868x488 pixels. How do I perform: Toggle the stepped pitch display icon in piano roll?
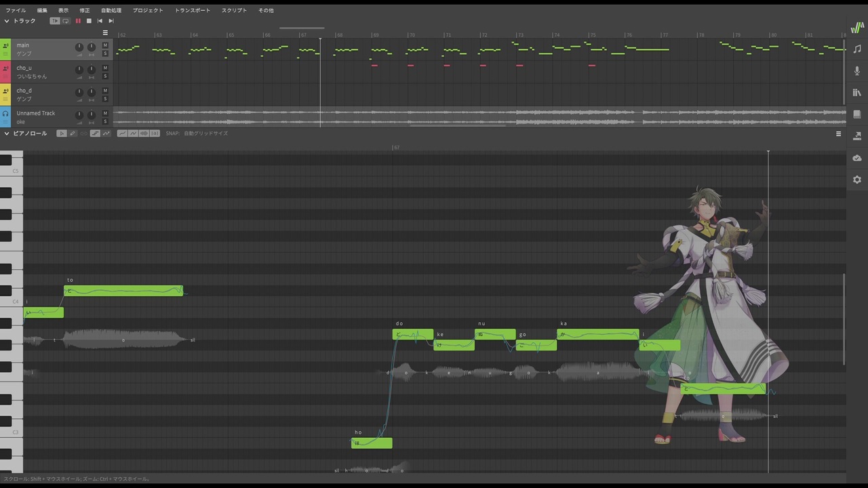coord(95,134)
